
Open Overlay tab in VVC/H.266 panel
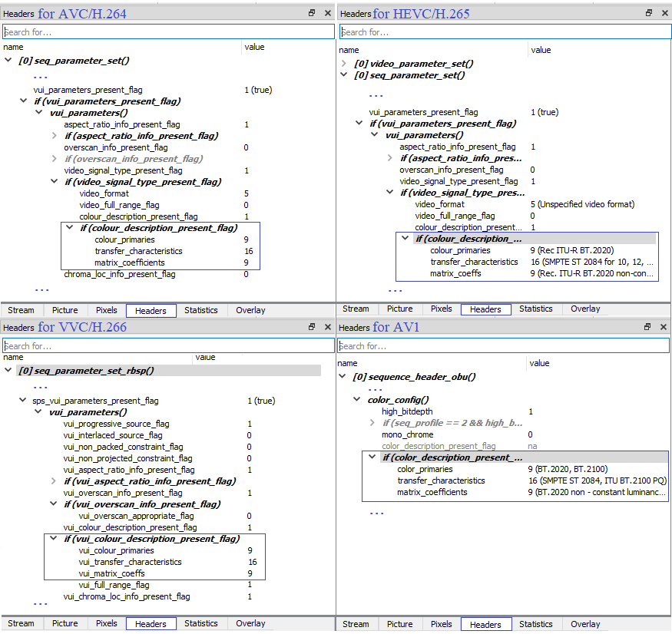tap(250, 623)
